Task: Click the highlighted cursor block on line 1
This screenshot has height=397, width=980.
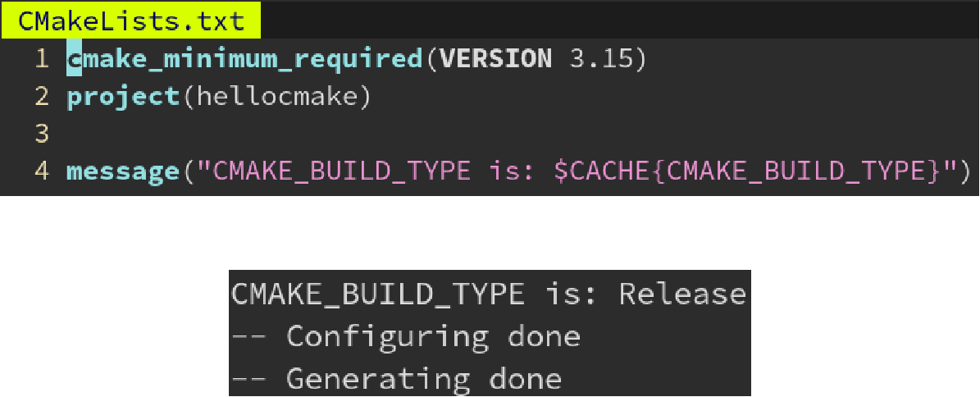Action: [x=75, y=59]
